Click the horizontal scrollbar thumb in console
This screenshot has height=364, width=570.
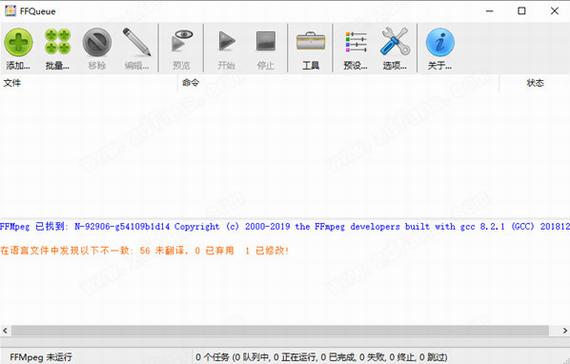coord(280,331)
